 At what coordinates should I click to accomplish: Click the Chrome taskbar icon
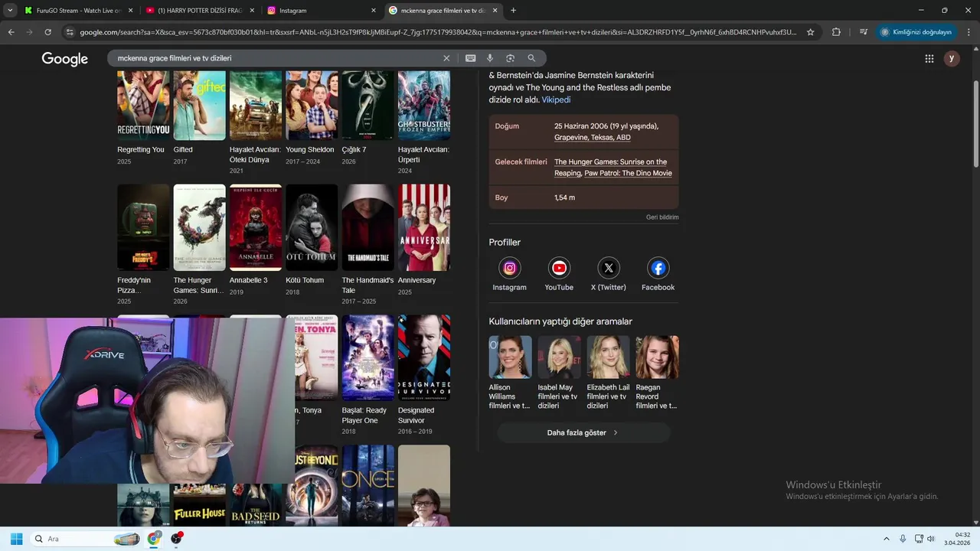point(154,539)
